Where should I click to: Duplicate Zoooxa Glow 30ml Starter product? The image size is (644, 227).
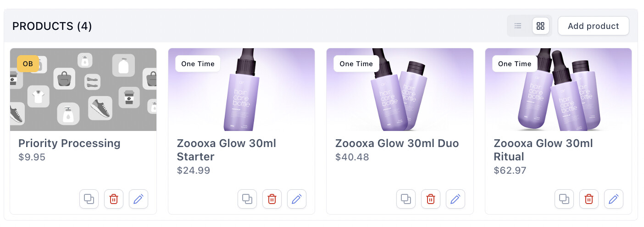pos(247,199)
